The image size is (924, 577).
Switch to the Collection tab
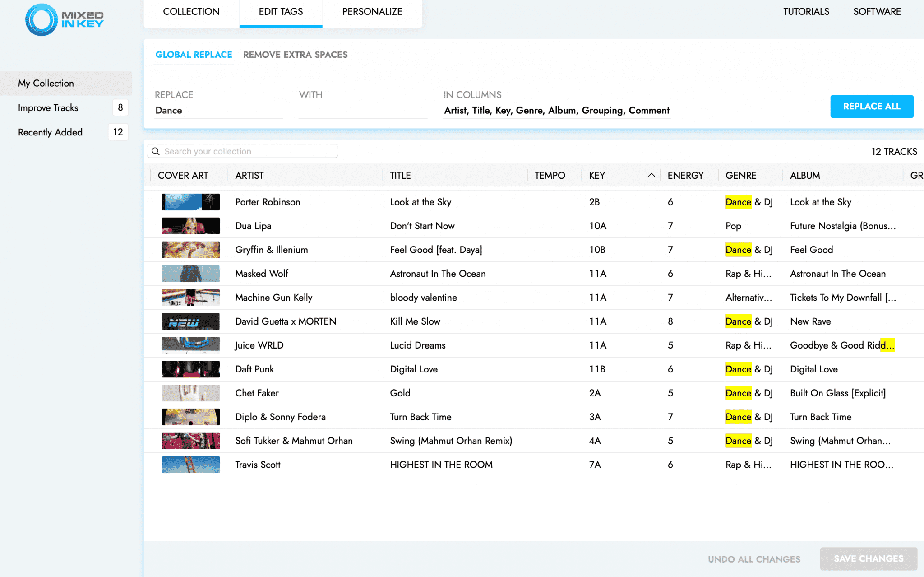(191, 12)
